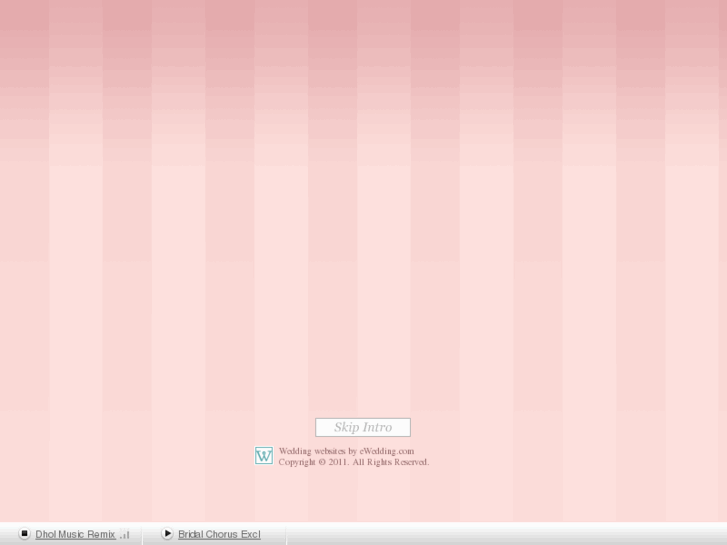The height and width of the screenshot is (545, 727).
Task: Open the Bridal Chorus Excl link
Action: click(219, 534)
